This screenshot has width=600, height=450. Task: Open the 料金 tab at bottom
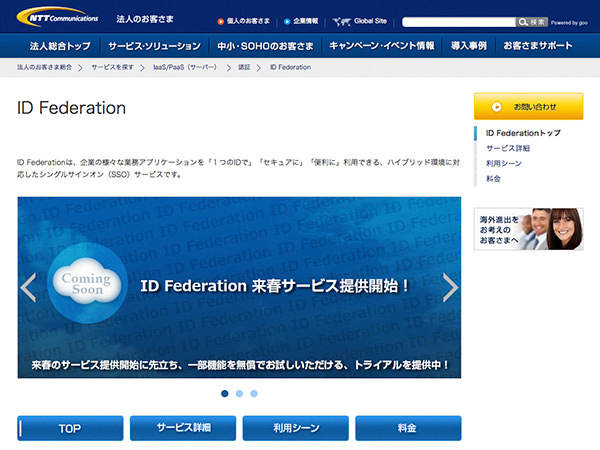407,428
